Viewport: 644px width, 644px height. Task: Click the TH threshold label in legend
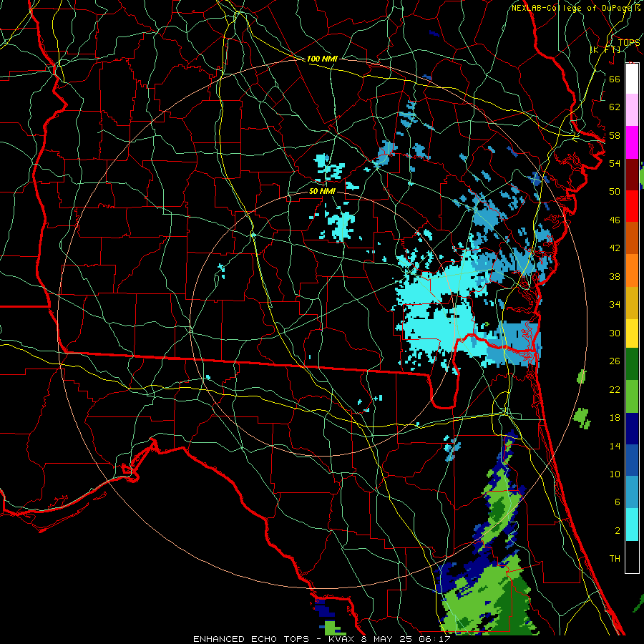tap(615, 559)
